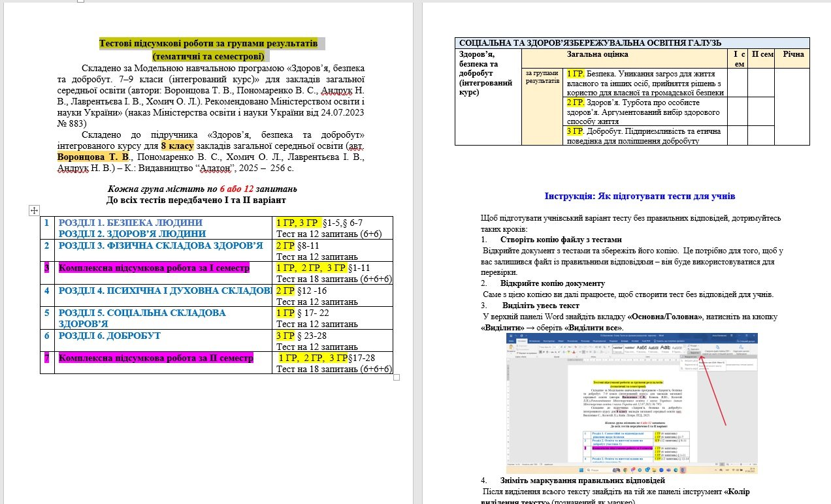The width and height of the screenshot is (831, 504).
Task: Click the 'Річна' column header
Action: click(x=793, y=55)
